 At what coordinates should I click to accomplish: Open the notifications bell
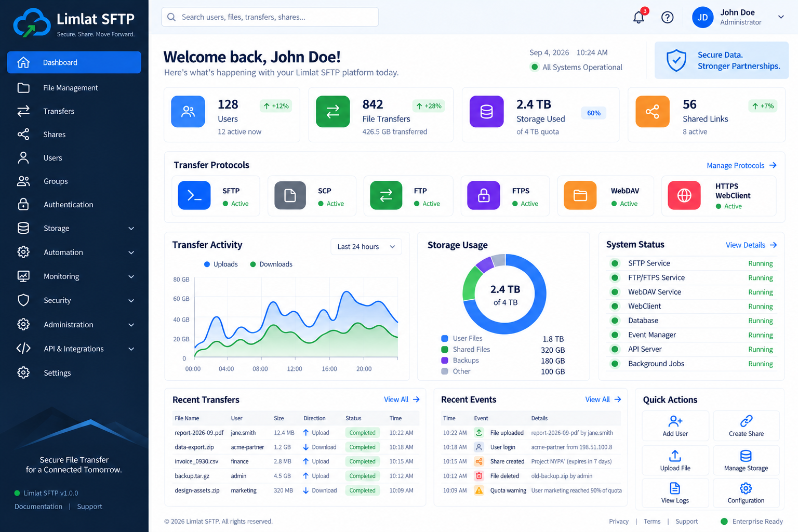pos(639,17)
